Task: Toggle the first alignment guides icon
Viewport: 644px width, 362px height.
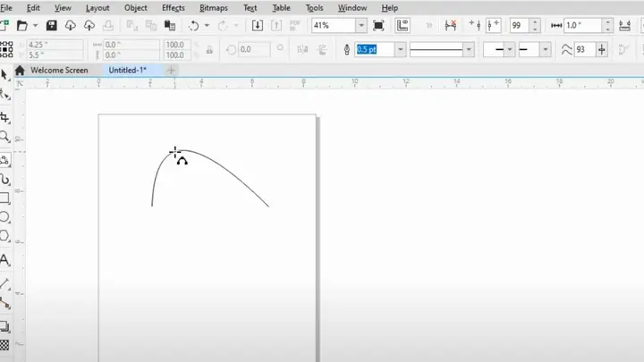Action: pyautogui.click(x=475, y=25)
